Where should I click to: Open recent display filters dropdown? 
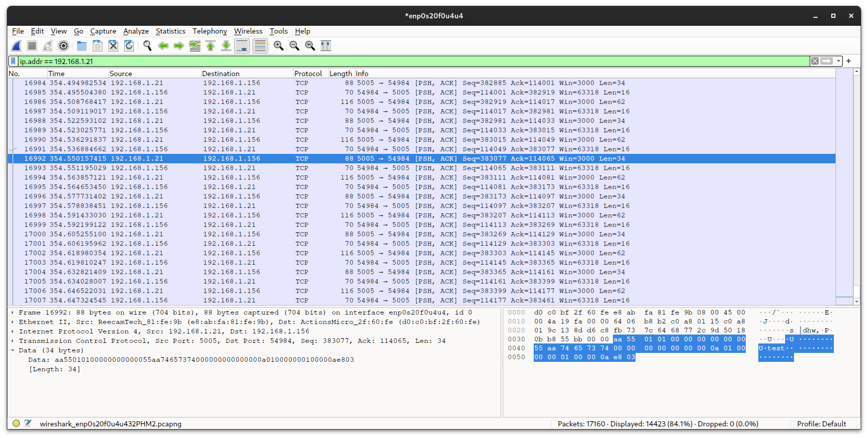click(839, 61)
